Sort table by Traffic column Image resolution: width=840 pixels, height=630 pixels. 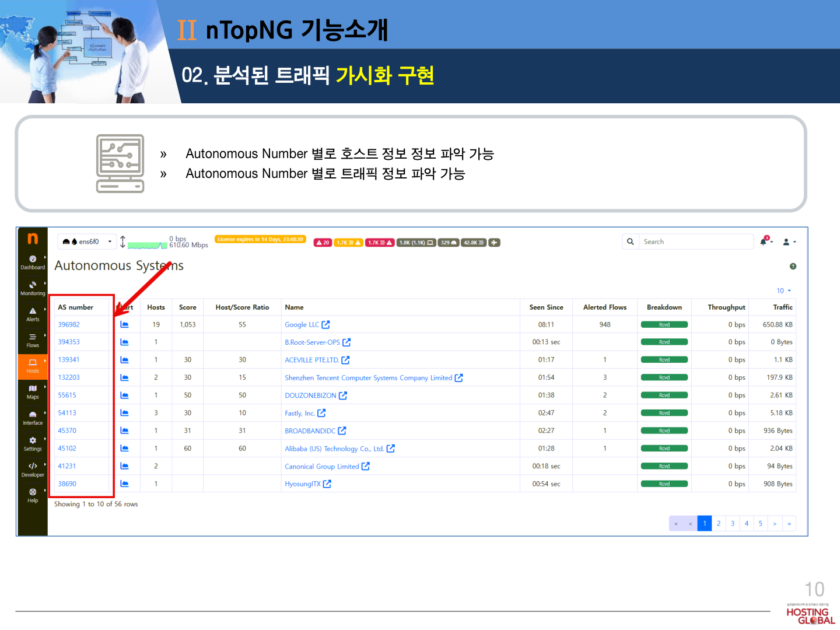[x=783, y=307]
